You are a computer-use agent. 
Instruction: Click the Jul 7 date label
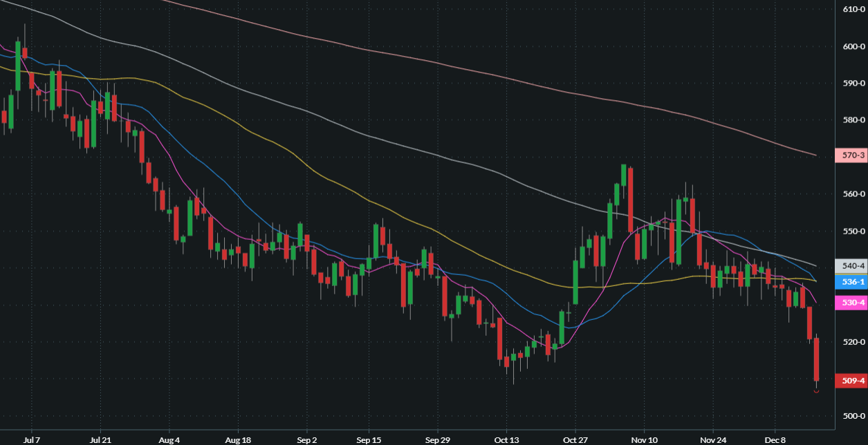point(33,439)
